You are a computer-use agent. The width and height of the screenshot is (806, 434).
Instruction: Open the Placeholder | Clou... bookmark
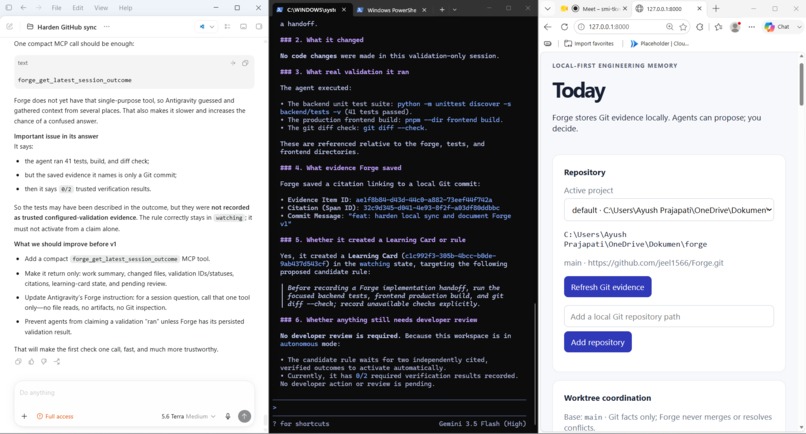tap(660, 44)
